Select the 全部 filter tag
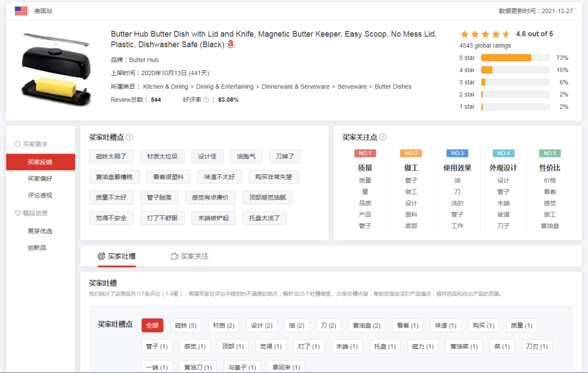The image size is (588, 373). [x=152, y=326]
